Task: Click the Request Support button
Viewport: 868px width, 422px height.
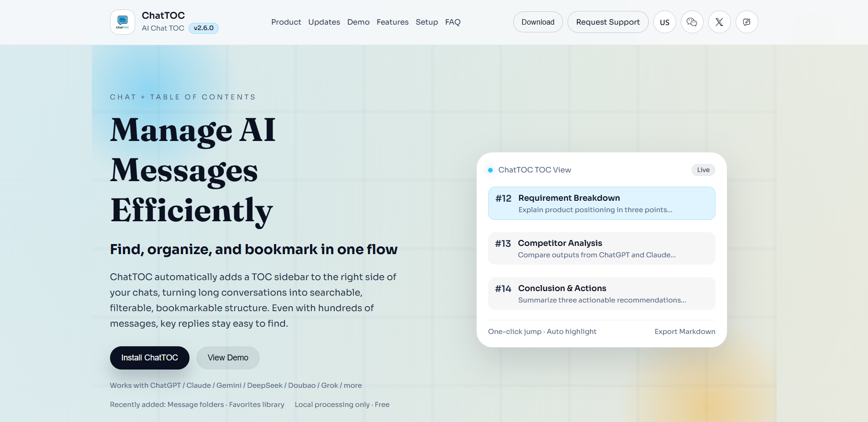Action: tap(608, 22)
